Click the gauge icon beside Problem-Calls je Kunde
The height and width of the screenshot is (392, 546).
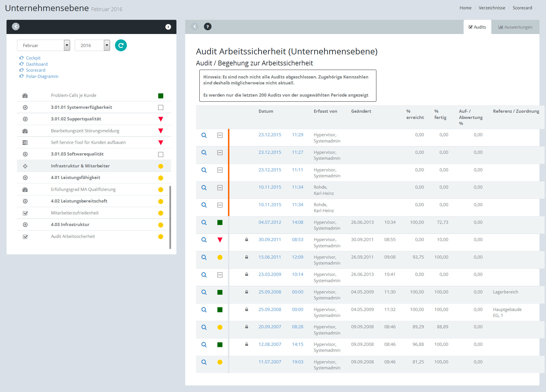click(25, 96)
